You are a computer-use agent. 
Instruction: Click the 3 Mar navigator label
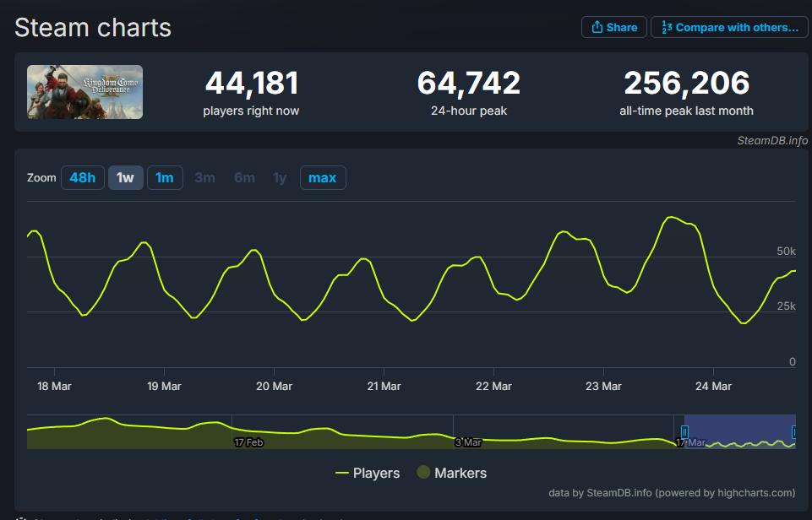(x=468, y=442)
